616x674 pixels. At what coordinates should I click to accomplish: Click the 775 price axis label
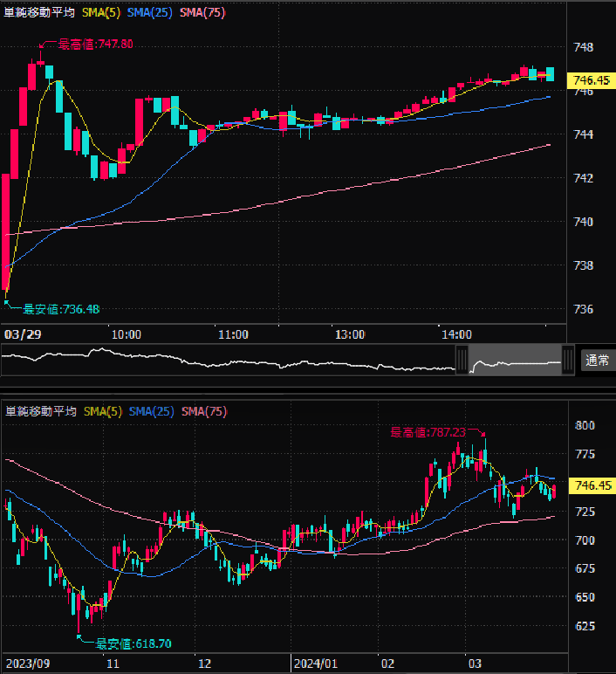click(x=585, y=454)
